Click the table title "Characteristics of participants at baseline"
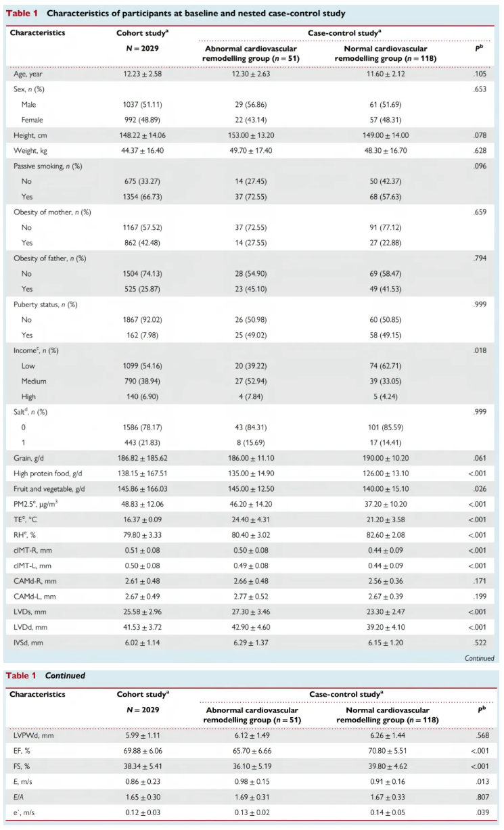The height and width of the screenshot is (830, 504). 196,14
